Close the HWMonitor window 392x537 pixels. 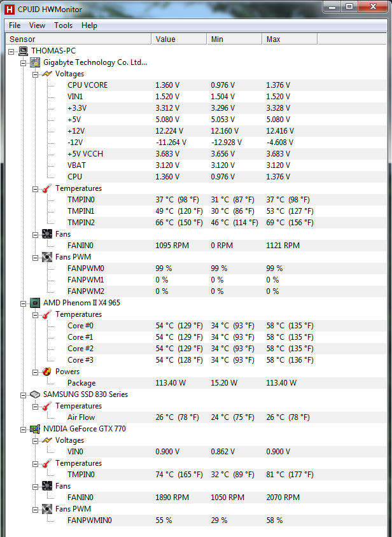click(x=374, y=6)
